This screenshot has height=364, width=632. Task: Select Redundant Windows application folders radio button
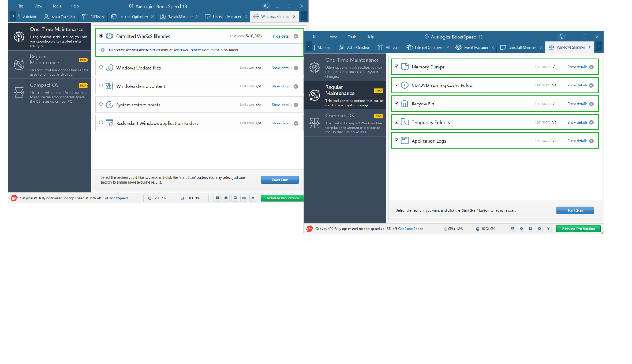point(101,123)
